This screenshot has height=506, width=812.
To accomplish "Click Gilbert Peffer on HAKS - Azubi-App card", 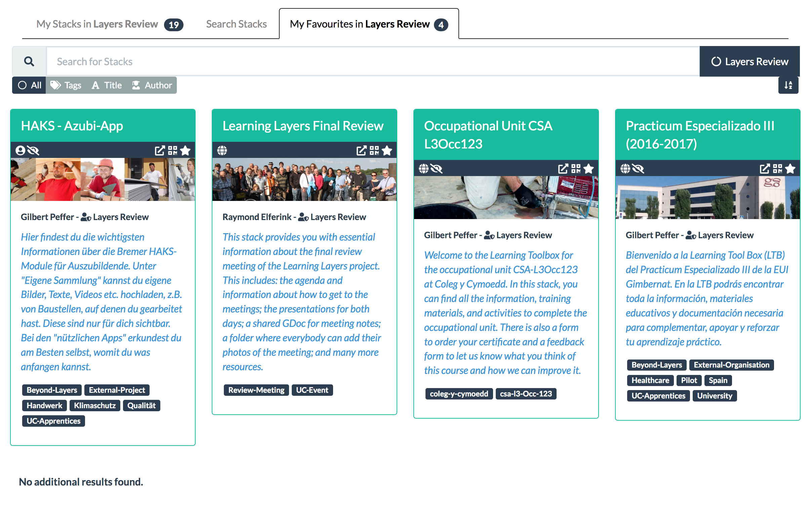I will 47,217.
